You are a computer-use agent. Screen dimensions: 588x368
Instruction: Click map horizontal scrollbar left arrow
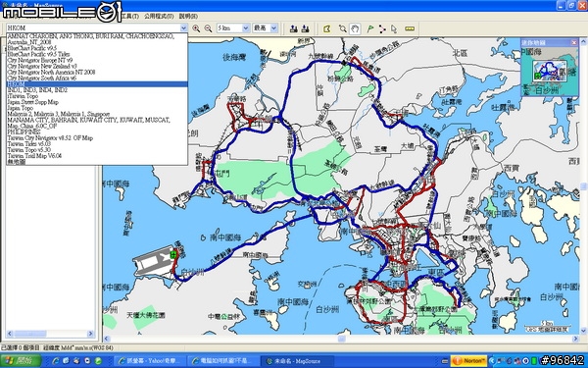point(107,339)
